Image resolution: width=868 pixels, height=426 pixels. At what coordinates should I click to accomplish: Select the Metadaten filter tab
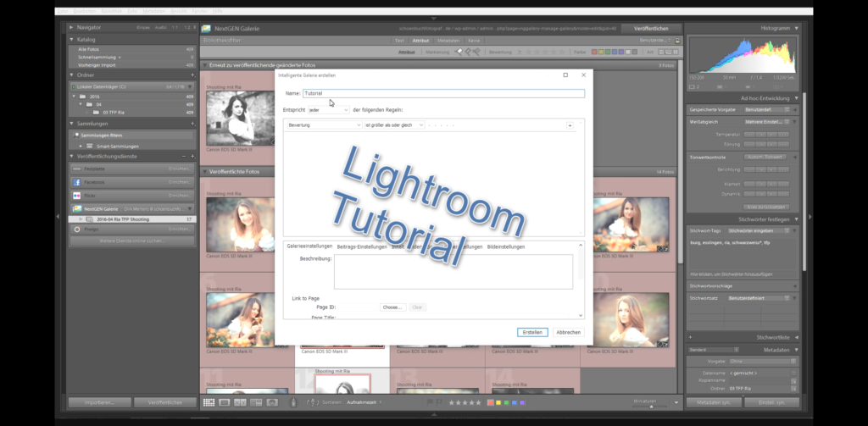pos(448,41)
